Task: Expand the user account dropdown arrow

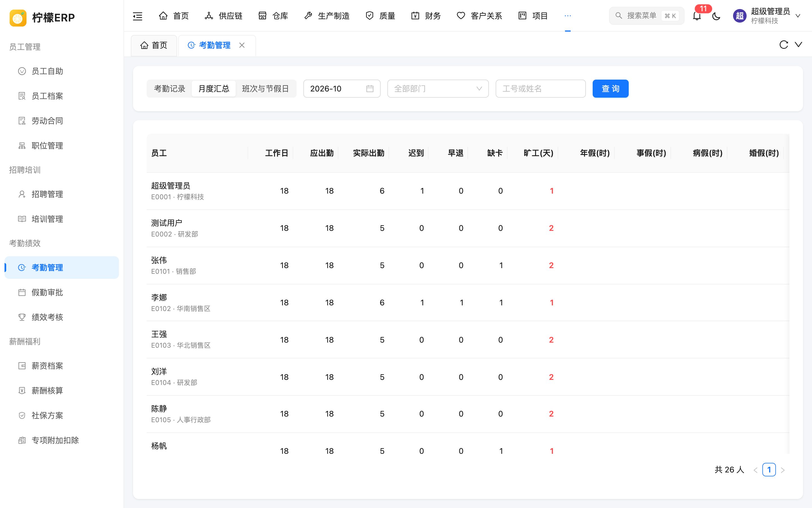Action: point(798,16)
